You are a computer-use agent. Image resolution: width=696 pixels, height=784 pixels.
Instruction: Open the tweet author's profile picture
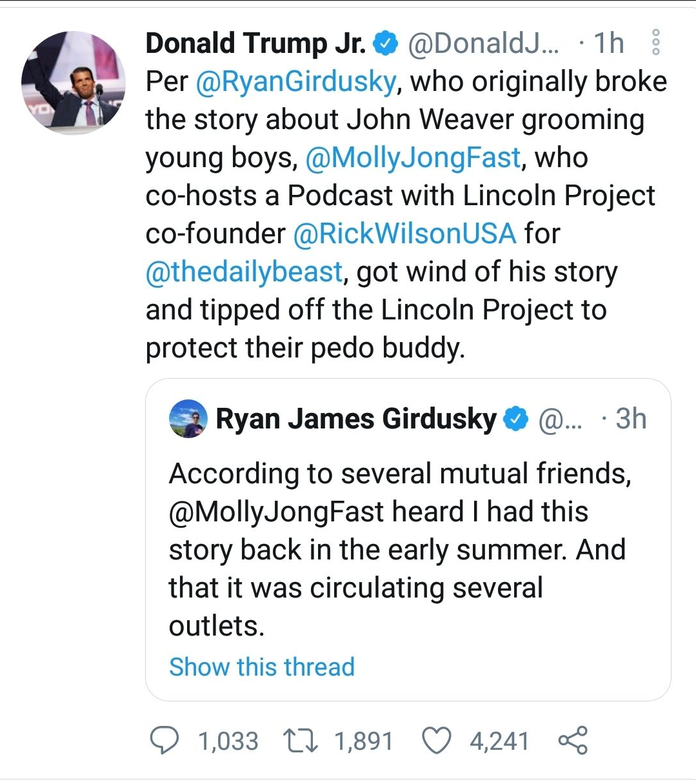(x=73, y=83)
